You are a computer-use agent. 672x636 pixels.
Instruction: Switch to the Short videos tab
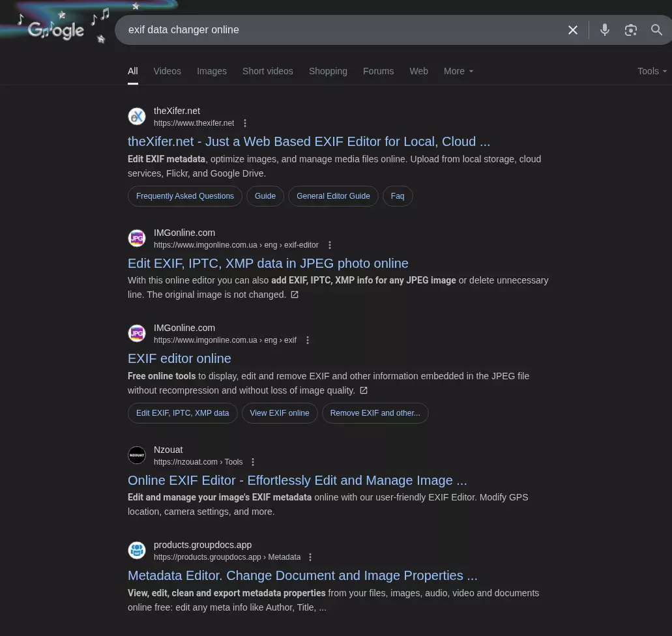click(x=268, y=71)
